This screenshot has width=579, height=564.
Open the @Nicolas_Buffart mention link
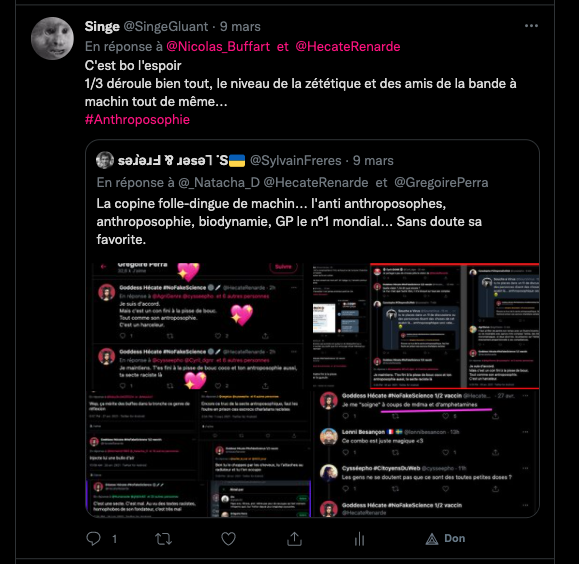pos(218,47)
